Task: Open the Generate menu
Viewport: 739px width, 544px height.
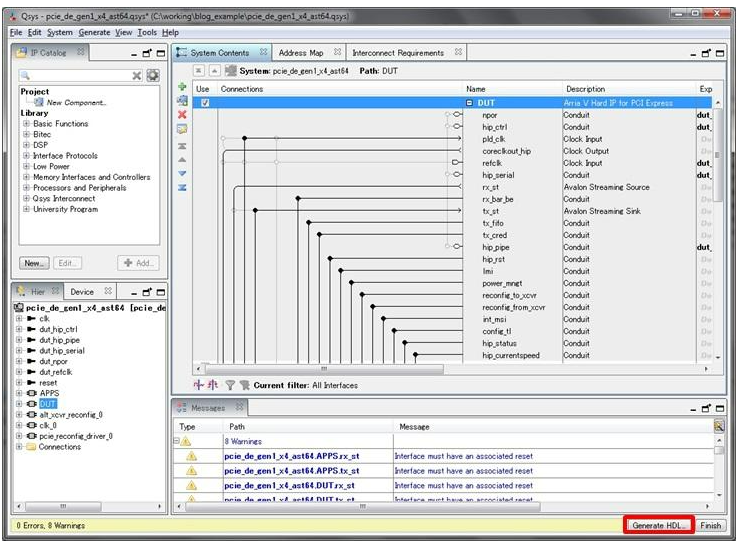Action: pyautogui.click(x=94, y=33)
